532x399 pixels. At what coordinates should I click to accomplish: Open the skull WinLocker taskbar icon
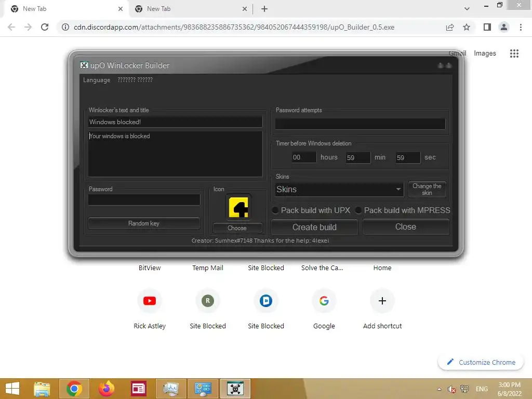pyautogui.click(x=235, y=389)
